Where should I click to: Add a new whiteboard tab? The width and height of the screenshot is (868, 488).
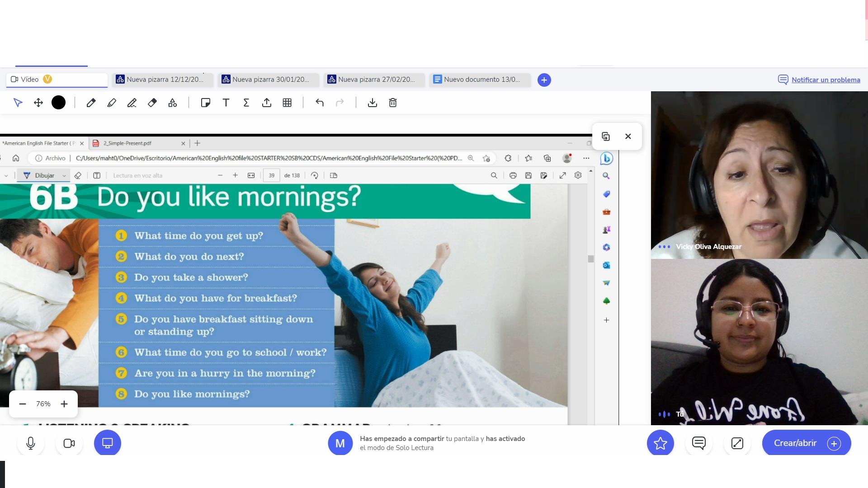click(544, 80)
